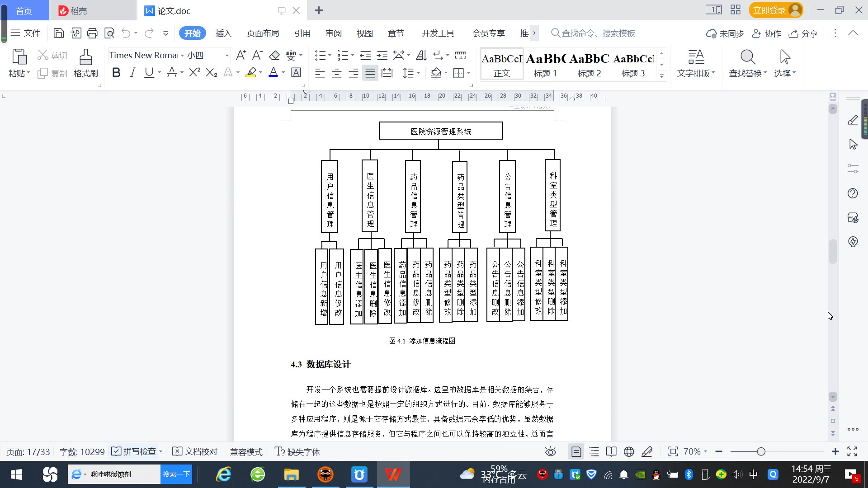The height and width of the screenshot is (488, 868).
Task: Toggle eye protection mode icon
Action: tap(550, 451)
